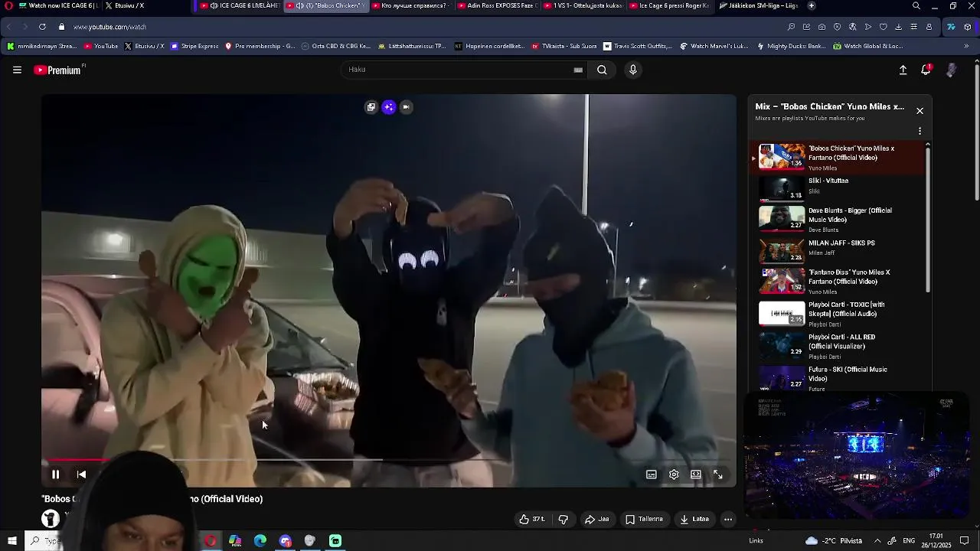Expand bookmarks overflow chevron

click(x=966, y=46)
